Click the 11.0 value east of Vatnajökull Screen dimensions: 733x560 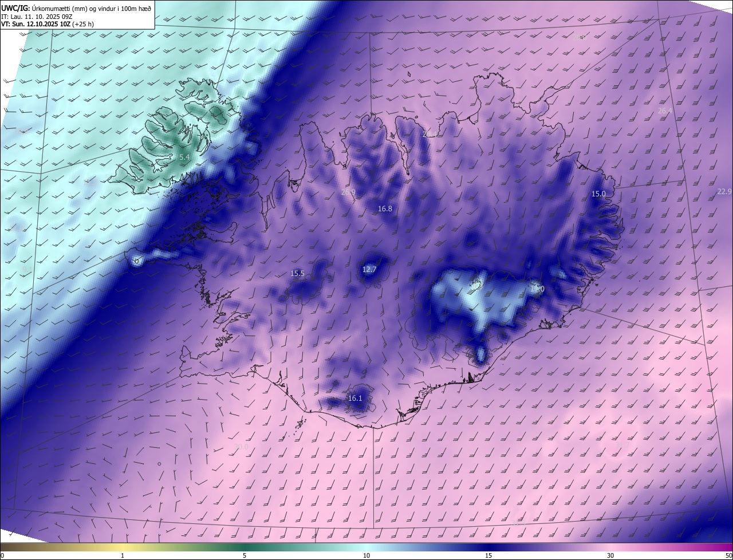pyautogui.click(x=537, y=290)
